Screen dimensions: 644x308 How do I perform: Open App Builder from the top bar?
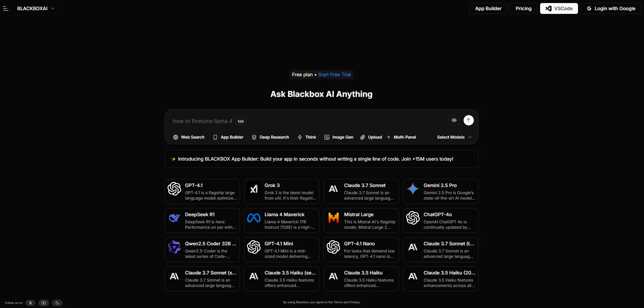[x=488, y=8]
